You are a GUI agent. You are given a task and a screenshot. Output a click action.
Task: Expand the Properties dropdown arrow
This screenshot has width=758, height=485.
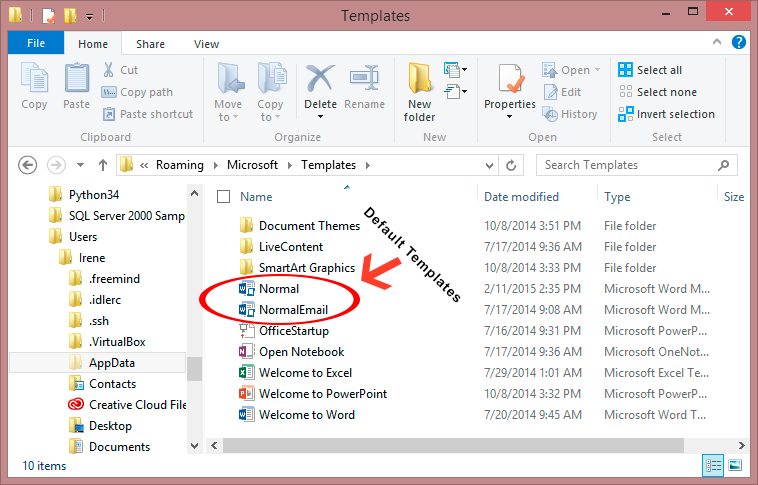[x=509, y=117]
